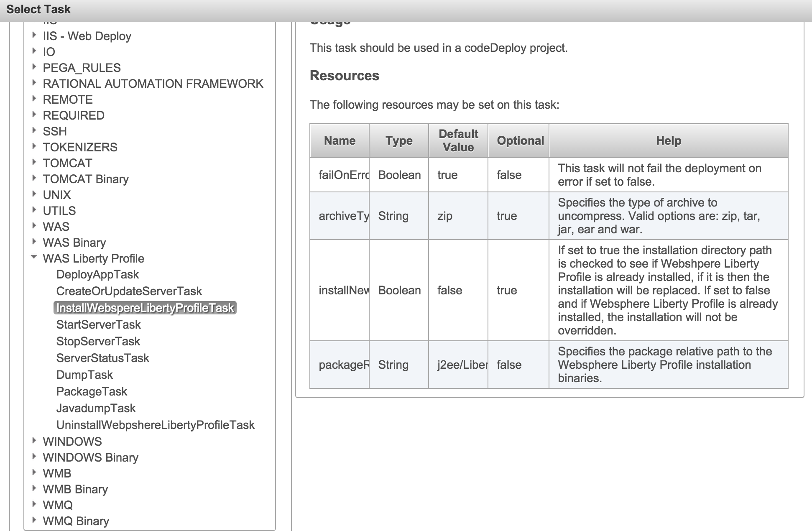This screenshot has height=531, width=812.
Task: Click the archiveType help description
Action: (x=669, y=216)
